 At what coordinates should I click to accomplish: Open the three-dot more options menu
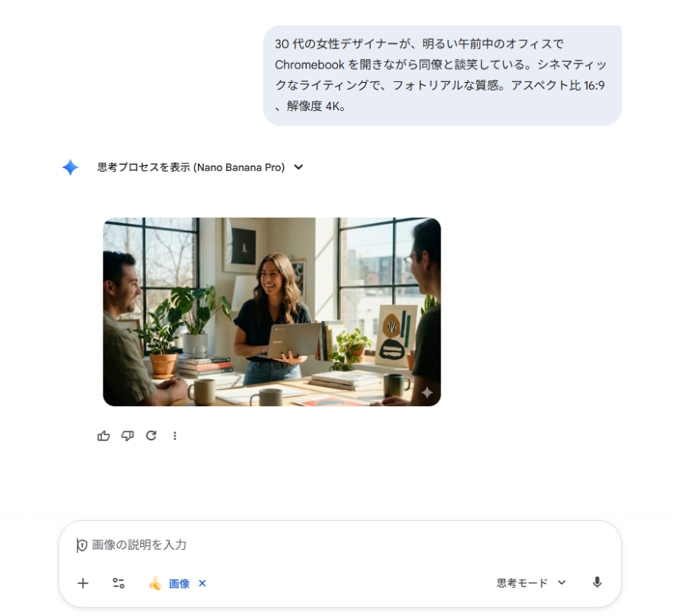[x=175, y=436]
